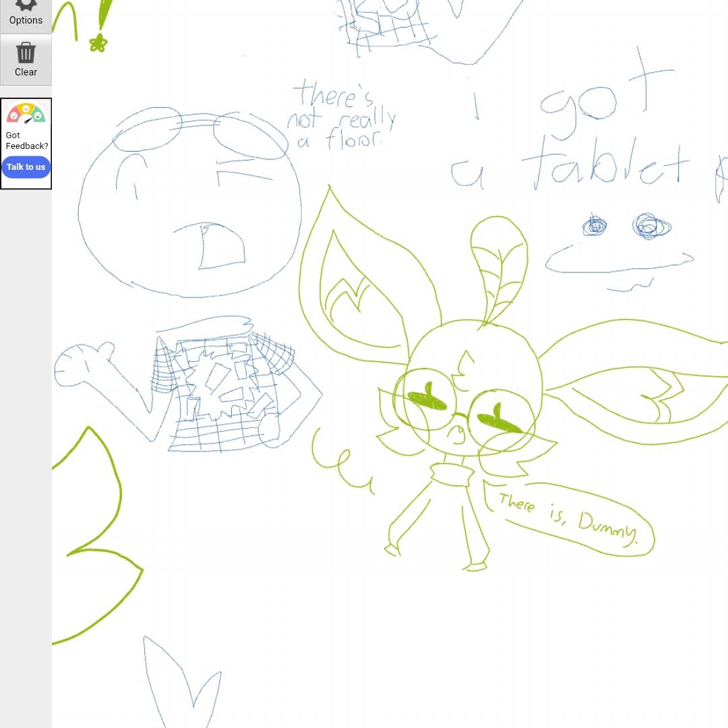728x728 pixels.
Task: Click the Got Feedback? text
Action: (x=26, y=140)
